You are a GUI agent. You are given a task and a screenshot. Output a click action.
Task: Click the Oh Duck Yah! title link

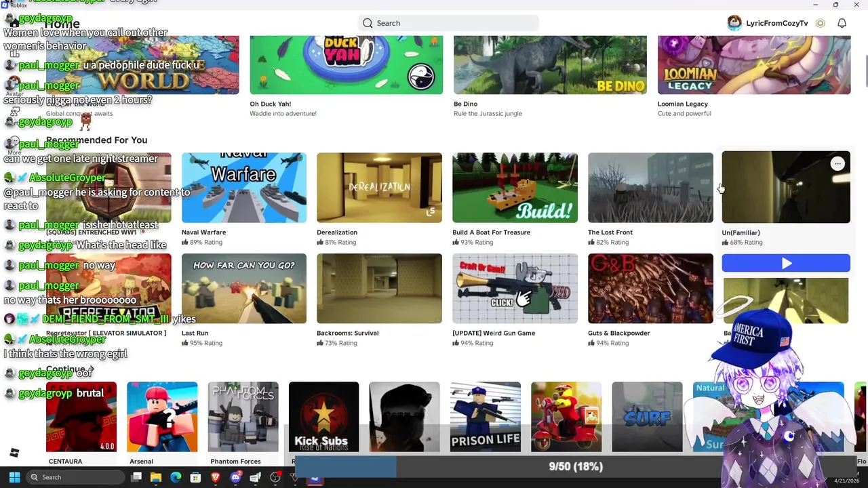[271, 104]
